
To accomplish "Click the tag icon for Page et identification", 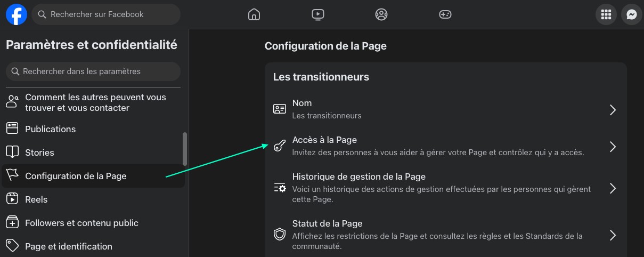I will tap(12, 246).
